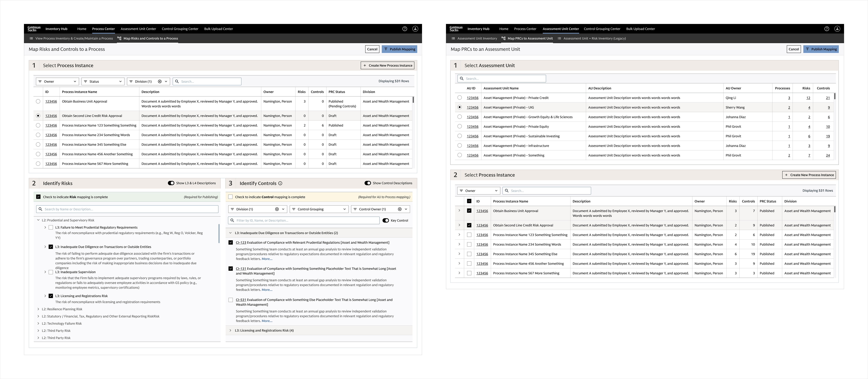The width and height of the screenshot is (868, 379).
Task: Clear the Control Owner (1) filter
Action: (400, 209)
